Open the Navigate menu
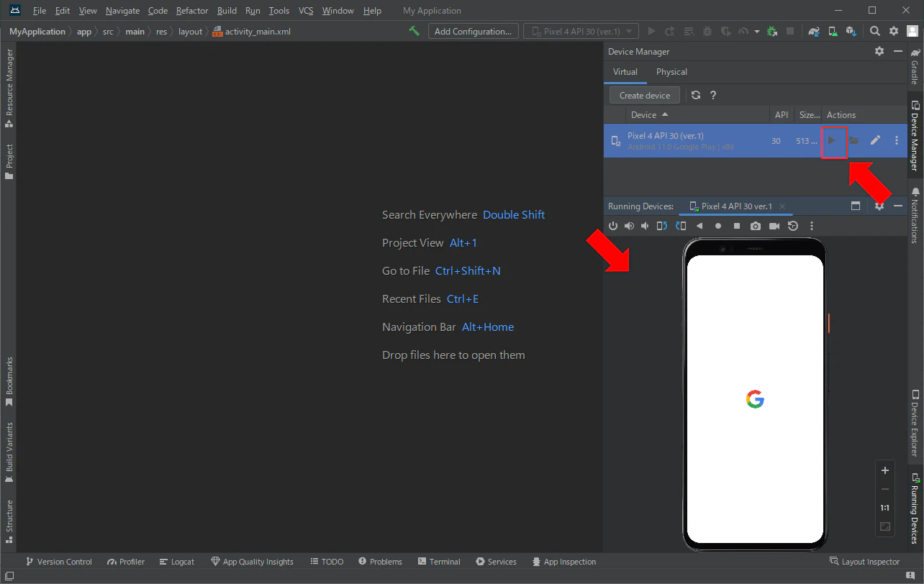This screenshot has height=584, width=924. coord(122,11)
